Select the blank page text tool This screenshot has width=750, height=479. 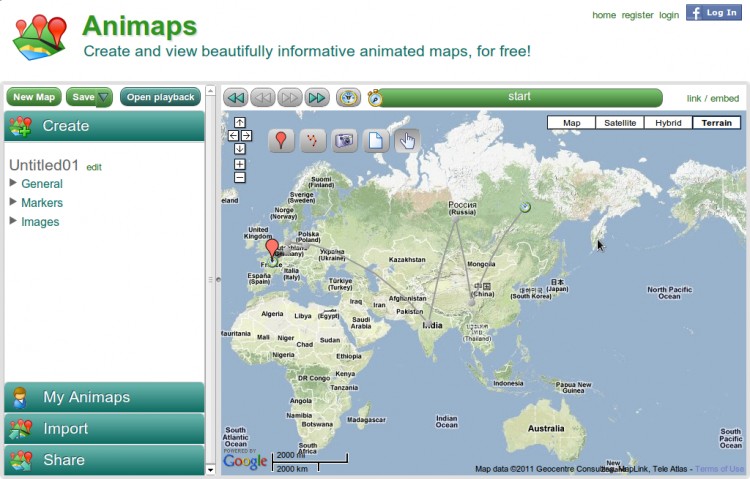(x=376, y=141)
